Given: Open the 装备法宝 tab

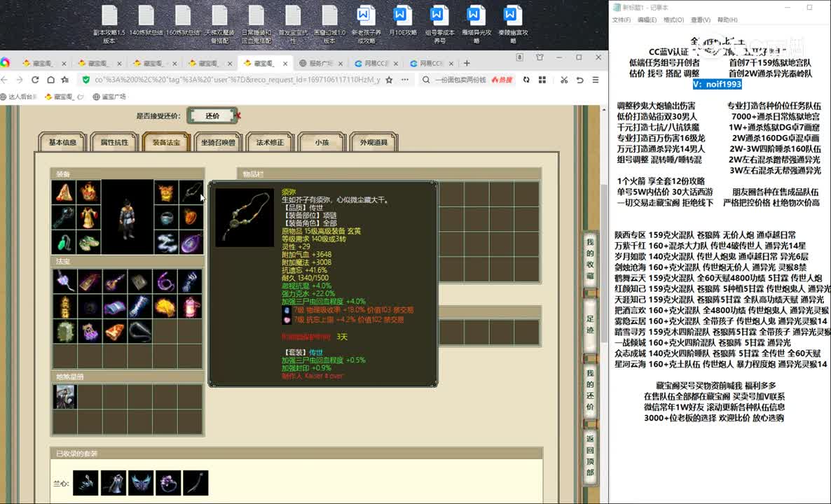Looking at the screenshot, I should point(167,142).
